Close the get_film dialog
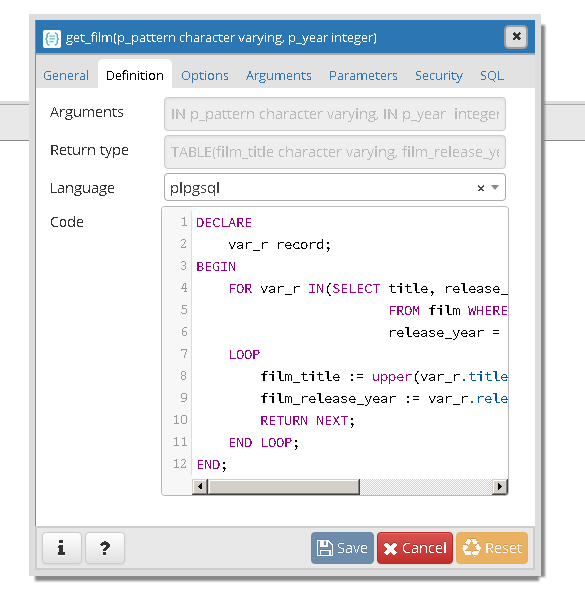Viewport: 585px width, 600px height. 516,37
